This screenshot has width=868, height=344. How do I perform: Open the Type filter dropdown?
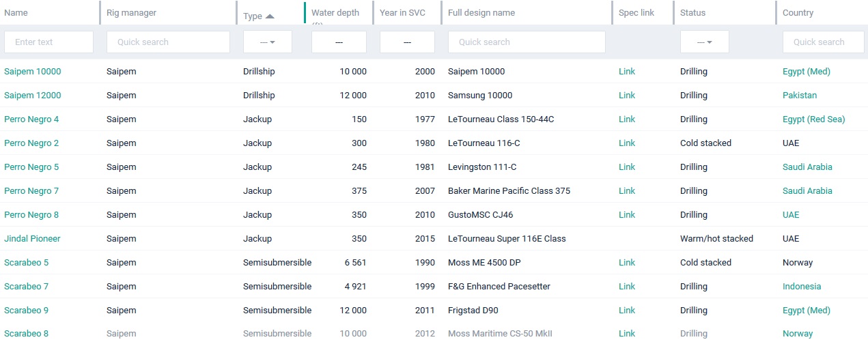[x=268, y=42]
